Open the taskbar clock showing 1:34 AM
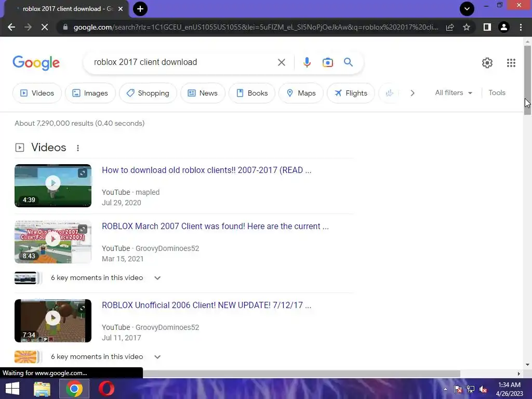This screenshot has height=399, width=532. (x=509, y=389)
